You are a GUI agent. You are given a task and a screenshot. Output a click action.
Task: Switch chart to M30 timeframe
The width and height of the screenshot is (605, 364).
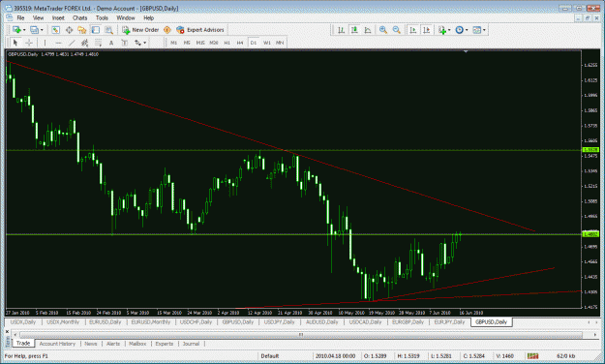pos(214,43)
